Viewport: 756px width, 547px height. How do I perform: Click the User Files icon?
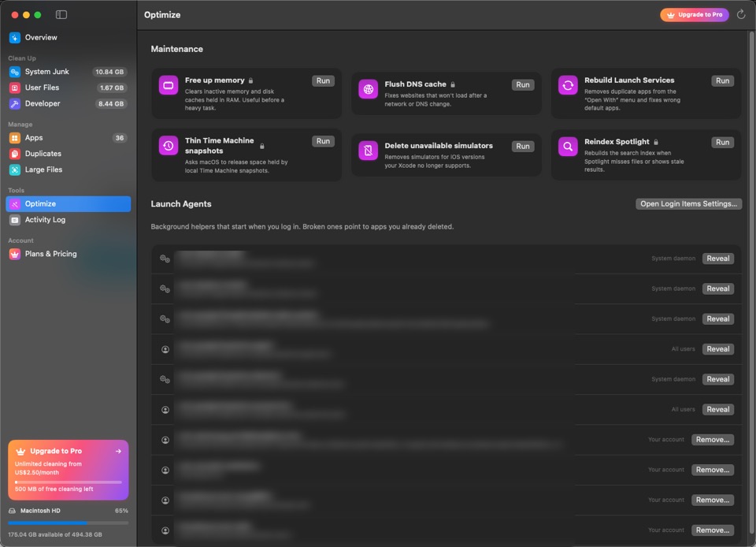click(x=15, y=87)
